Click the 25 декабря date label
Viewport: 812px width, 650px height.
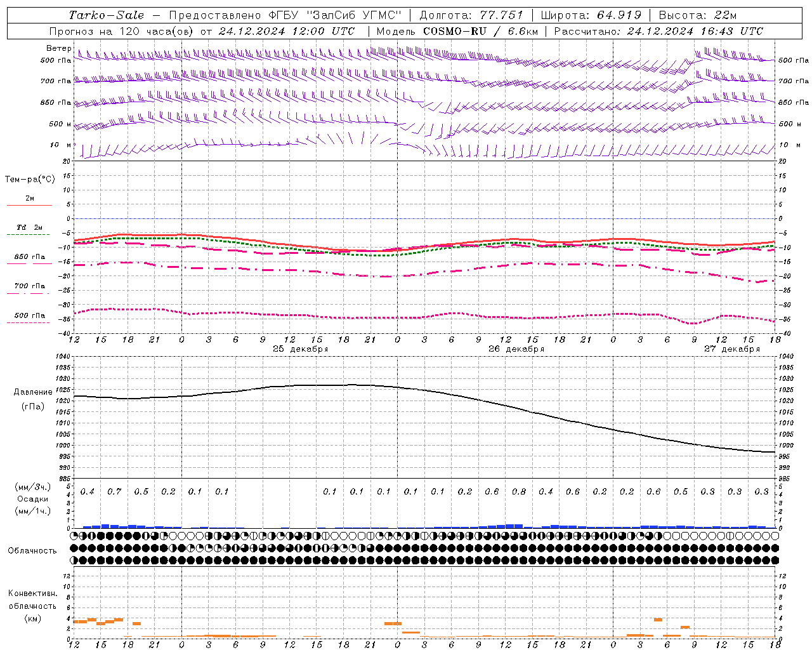tap(301, 349)
